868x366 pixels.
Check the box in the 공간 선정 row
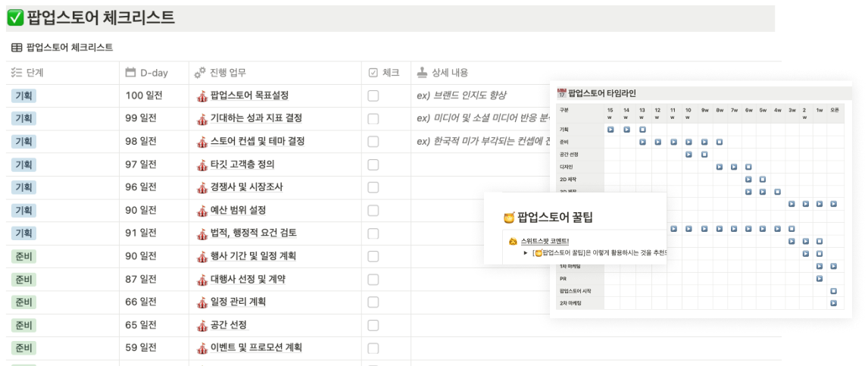(373, 325)
